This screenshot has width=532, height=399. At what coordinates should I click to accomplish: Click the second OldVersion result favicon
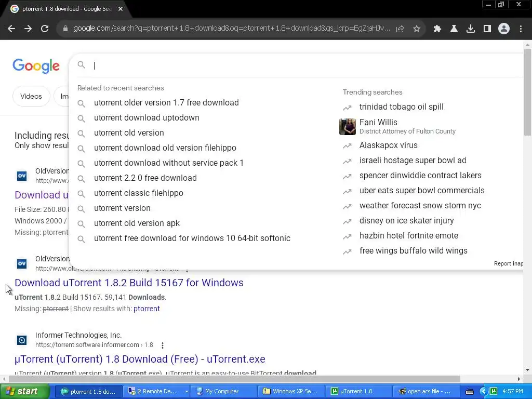pos(22,263)
